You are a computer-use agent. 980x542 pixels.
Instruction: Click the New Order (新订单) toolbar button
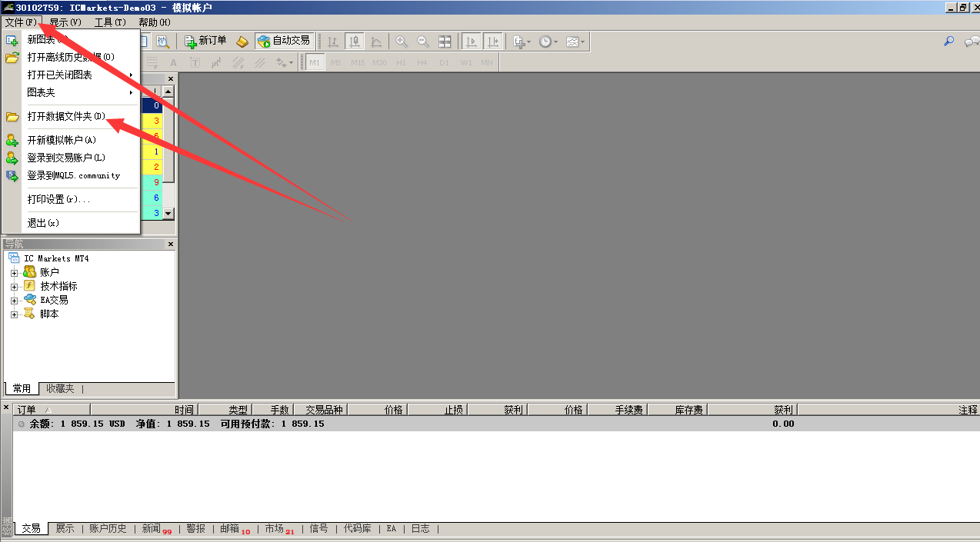point(205,41)
